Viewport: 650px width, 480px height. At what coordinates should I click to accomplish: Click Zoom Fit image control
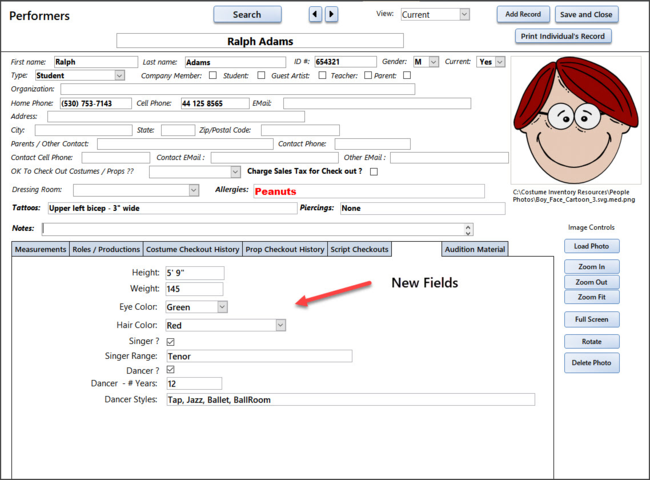click(x=592, y=297)
